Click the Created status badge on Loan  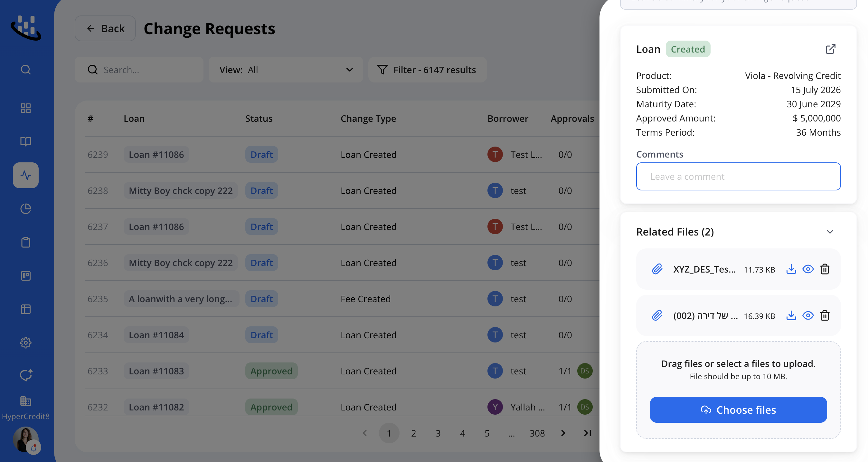pos(688,49)
